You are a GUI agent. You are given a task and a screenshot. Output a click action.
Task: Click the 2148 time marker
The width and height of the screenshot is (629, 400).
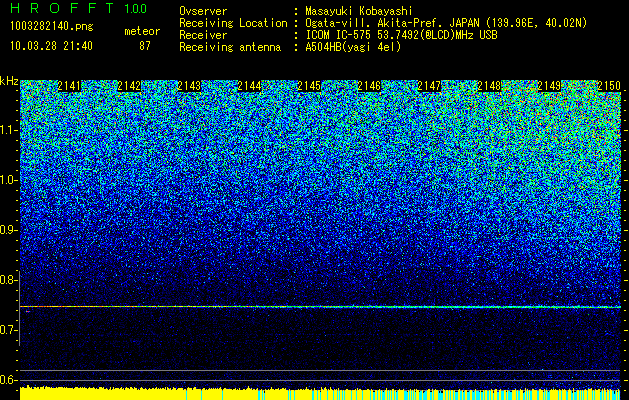pyautogui.click(x=489, y=86)
